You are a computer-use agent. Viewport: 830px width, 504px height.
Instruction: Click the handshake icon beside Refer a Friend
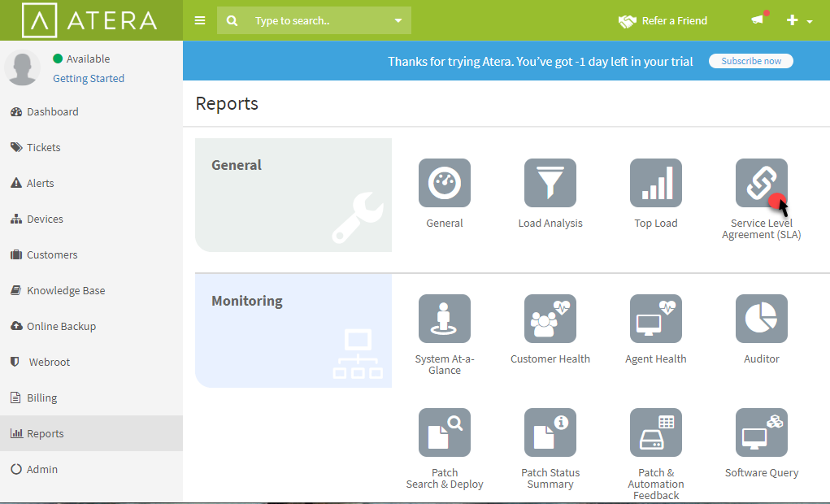pos(628,21)
